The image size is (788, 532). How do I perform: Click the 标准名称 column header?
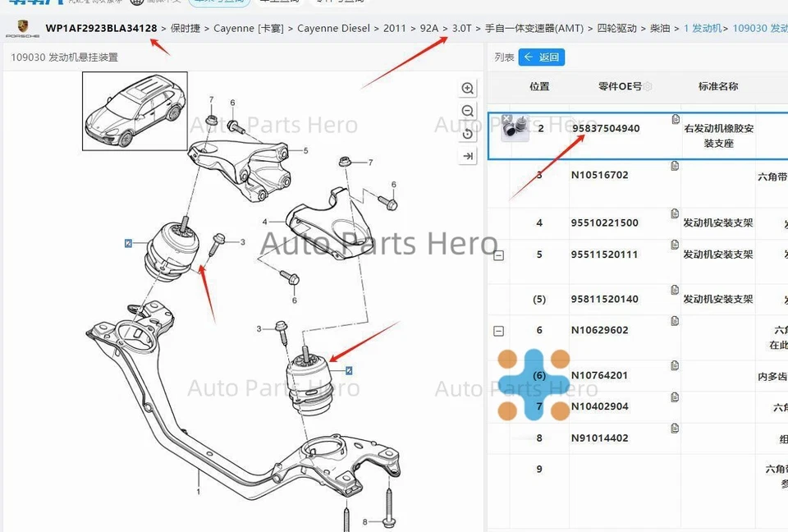pyautogui.click(x=718, y=86)
